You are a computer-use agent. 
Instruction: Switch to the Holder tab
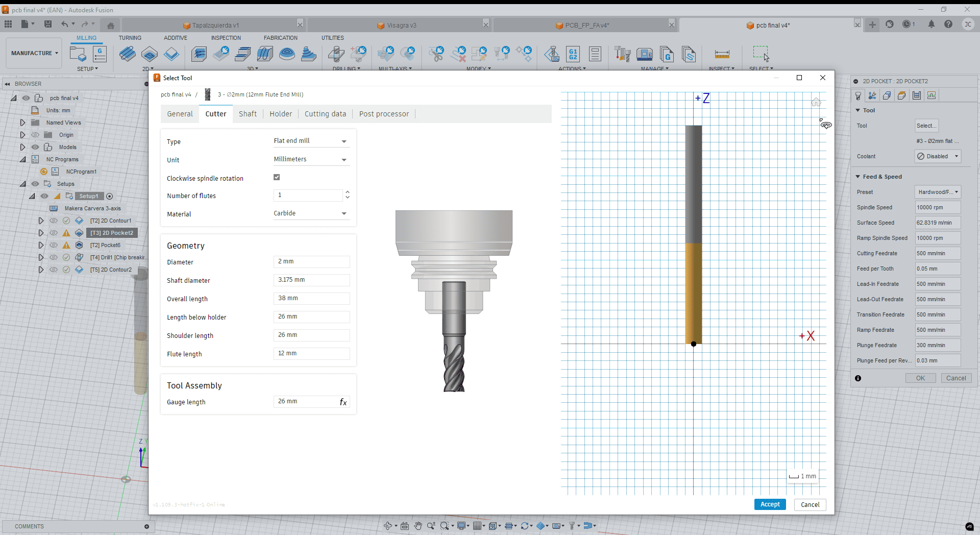point(281,114)
